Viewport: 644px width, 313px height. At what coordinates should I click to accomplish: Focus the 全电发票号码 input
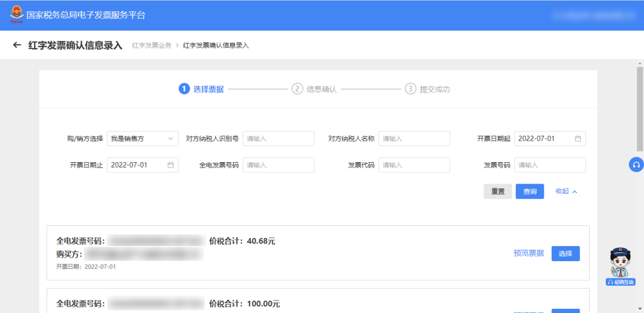click(278, 165)
